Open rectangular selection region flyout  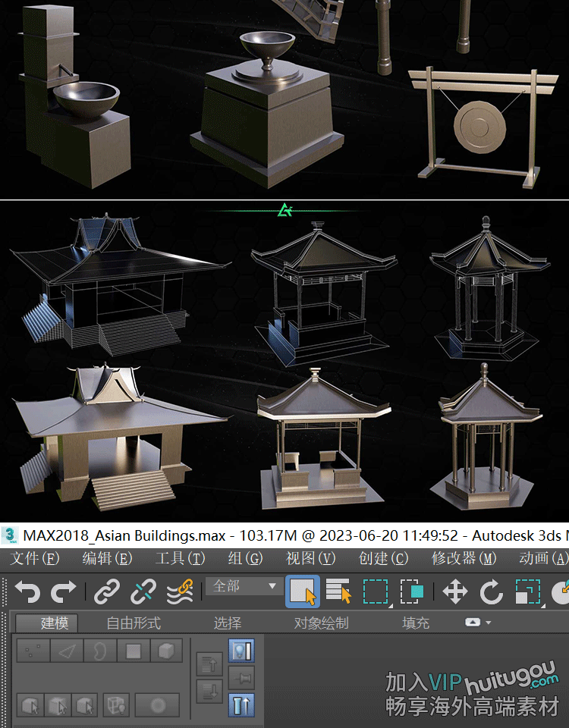[376, 591]
